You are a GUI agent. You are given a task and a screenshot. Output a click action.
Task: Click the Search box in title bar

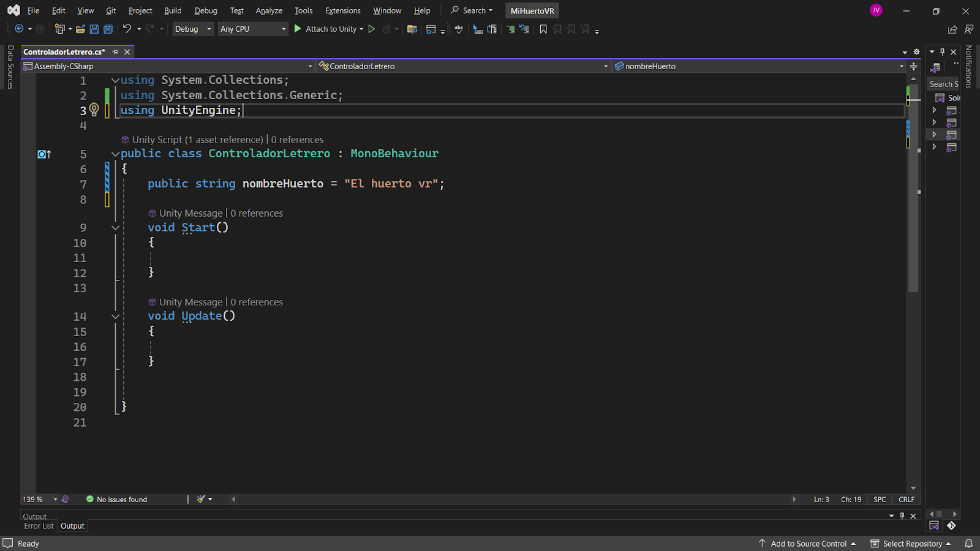click(472, 10)
